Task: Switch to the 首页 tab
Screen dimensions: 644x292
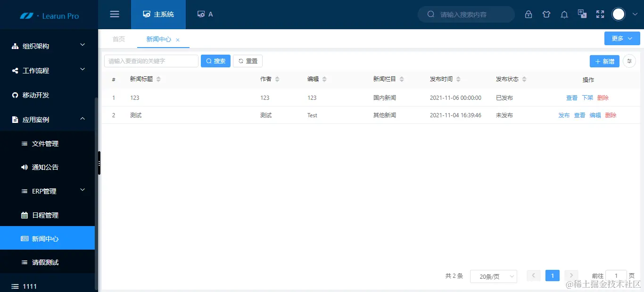Action: pyautogui.click(x=118, y=39)
